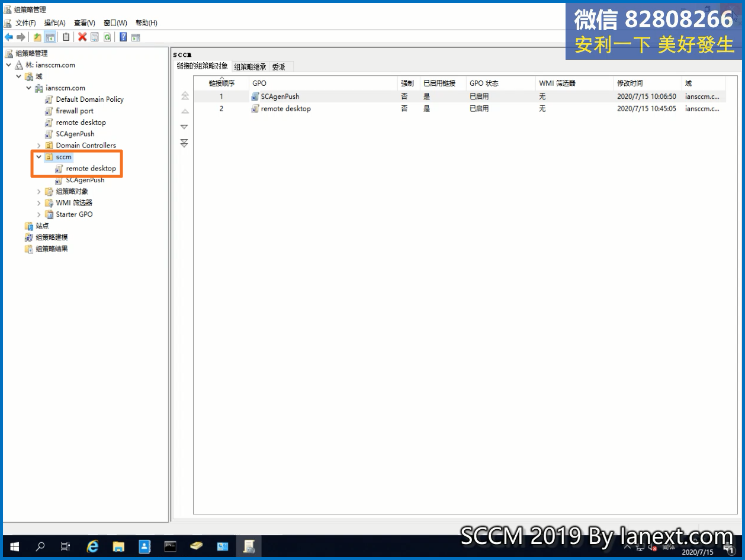Launch Internet Explorer from the taskbar
This screenshot has width=745, height=560.
92,546
